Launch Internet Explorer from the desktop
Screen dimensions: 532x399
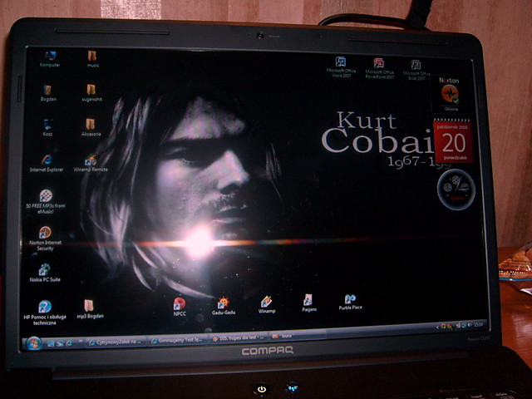(47, 163)
